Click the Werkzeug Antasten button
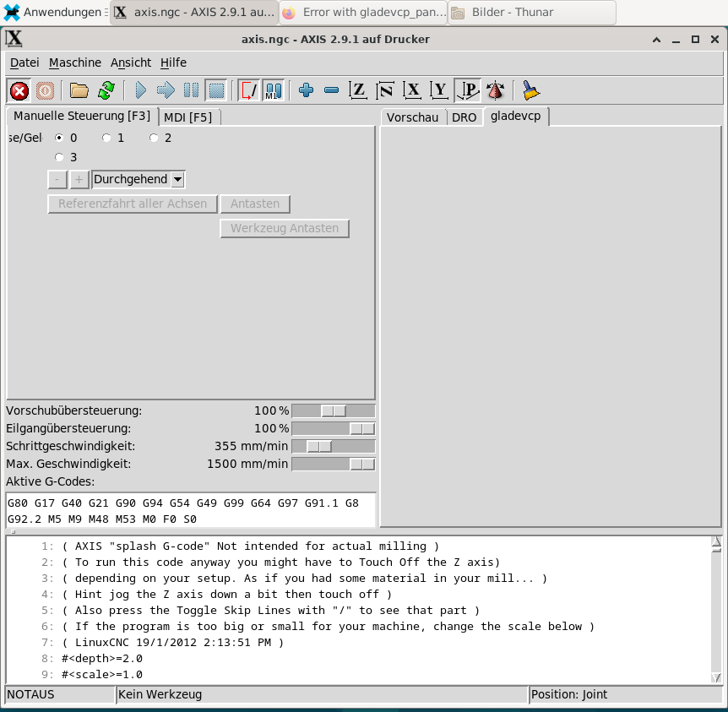728x712 pixels. tap(285, 229)
